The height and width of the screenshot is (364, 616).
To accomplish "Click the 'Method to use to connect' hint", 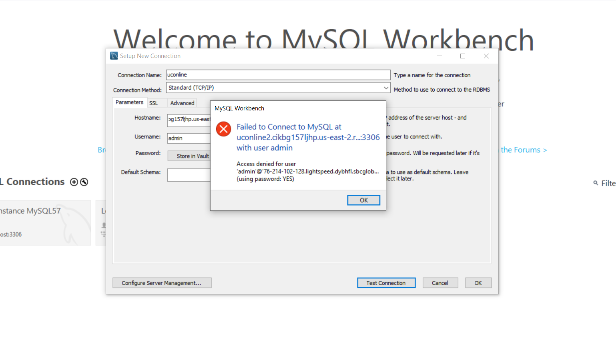I will pos(442,90).
